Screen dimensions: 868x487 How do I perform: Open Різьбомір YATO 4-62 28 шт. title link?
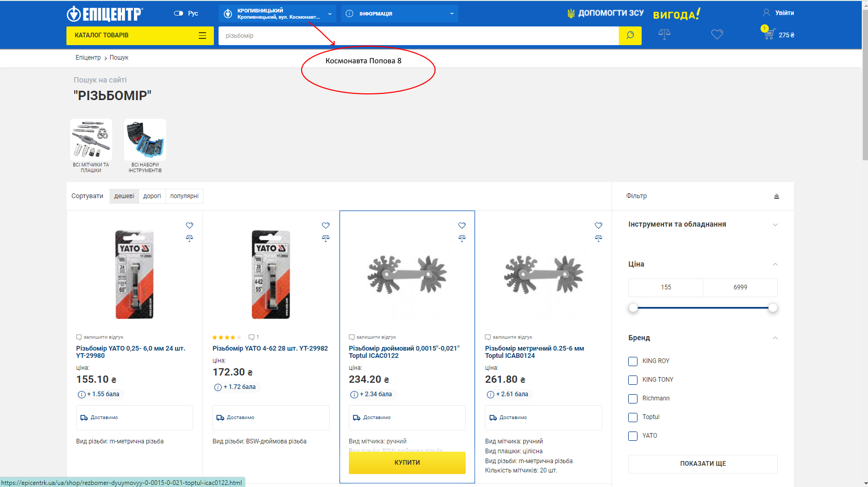pos(270,349)
